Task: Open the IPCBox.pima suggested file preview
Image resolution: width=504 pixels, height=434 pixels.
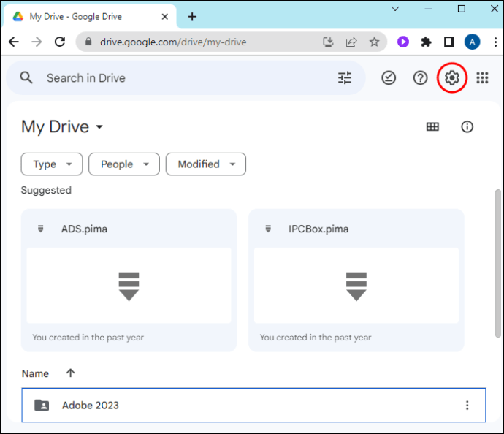Action: (x=356, y=286)
